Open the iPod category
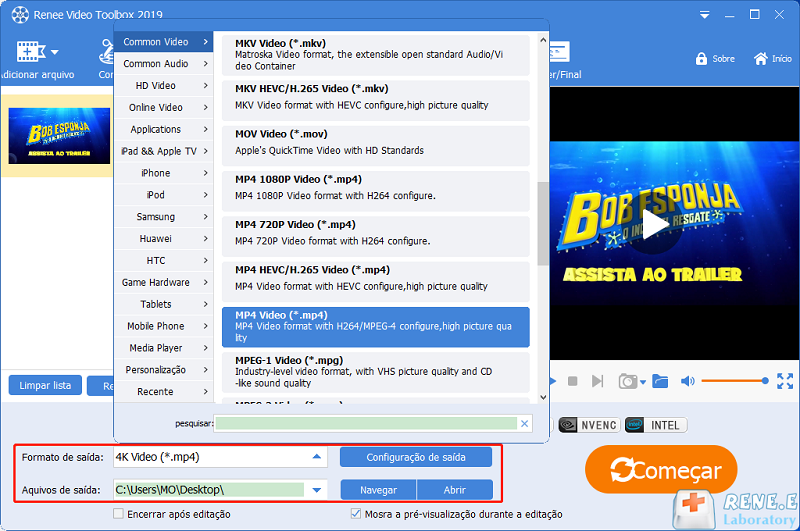The image size is (800, 531). click(x=164, y=195)
